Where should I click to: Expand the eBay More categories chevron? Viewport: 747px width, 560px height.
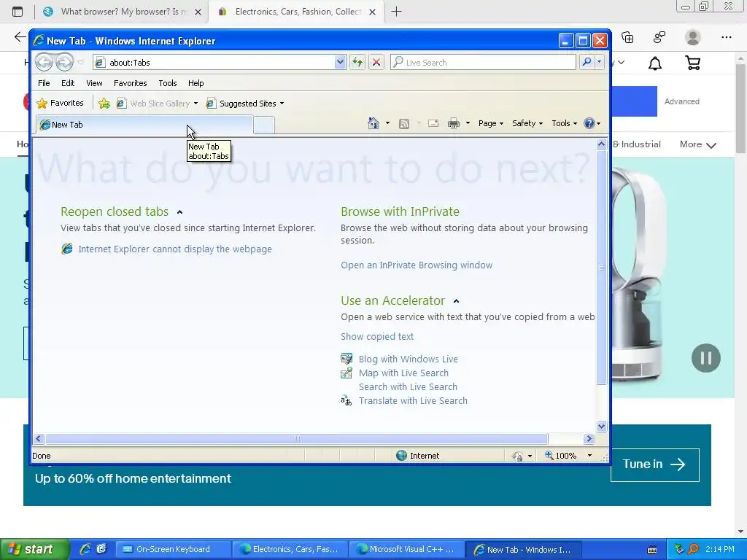click(x=711, y=145)
